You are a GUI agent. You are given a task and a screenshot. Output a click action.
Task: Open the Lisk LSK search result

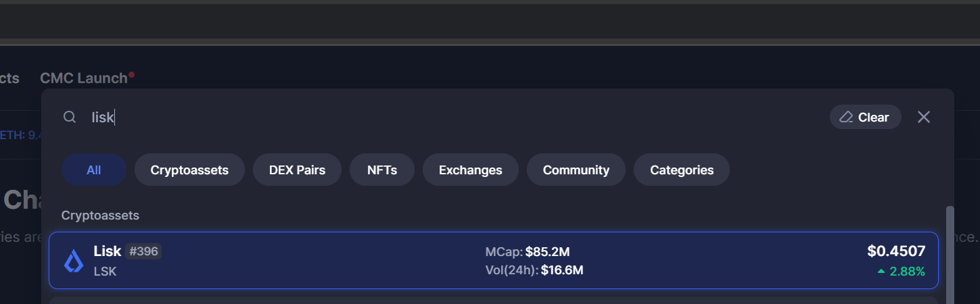click(494, 261)
